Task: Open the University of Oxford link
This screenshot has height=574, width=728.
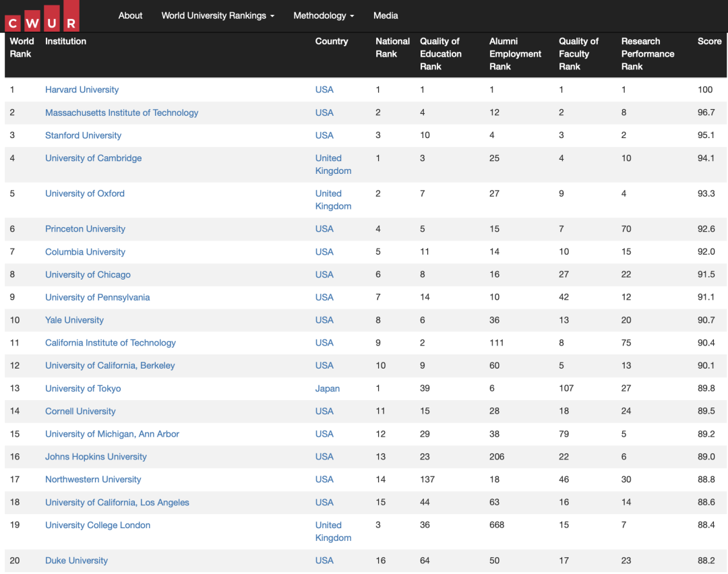Action: click(x=85, y=193)
